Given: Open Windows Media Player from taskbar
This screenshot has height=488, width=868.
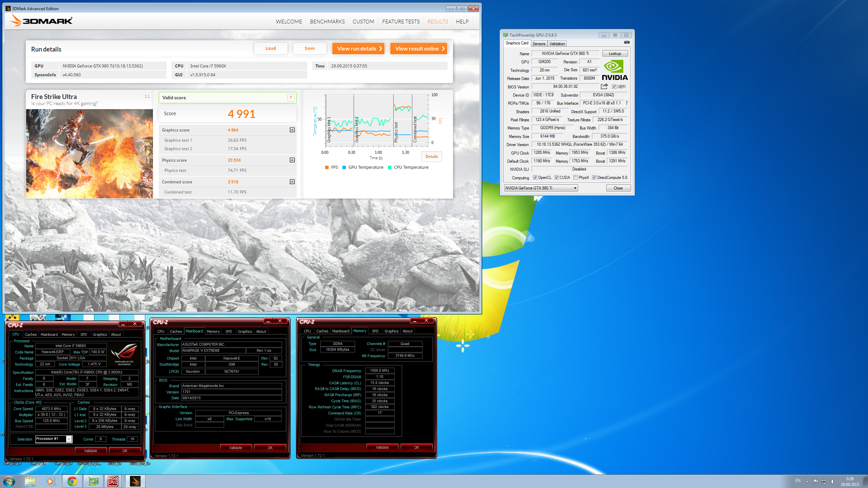Looking at the screenshot, I should point(50,481).
